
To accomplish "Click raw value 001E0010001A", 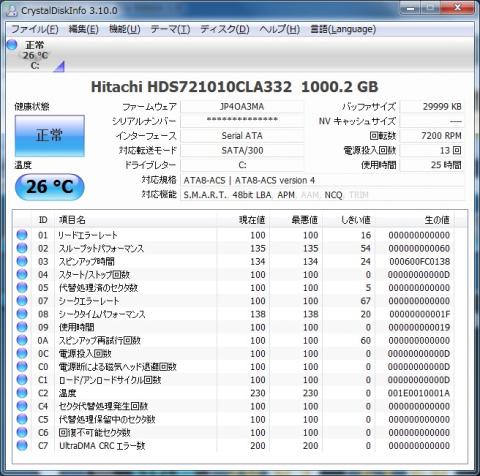I will (x=419, y=393).
